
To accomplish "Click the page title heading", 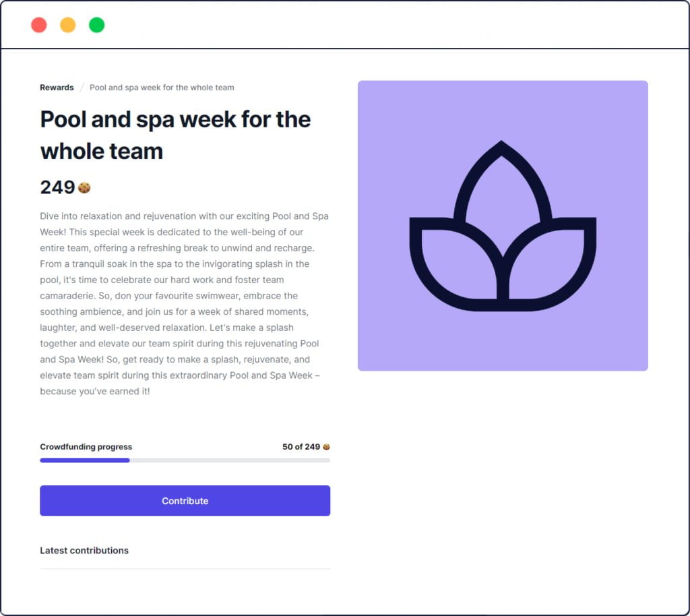I will tap(175, 135).
